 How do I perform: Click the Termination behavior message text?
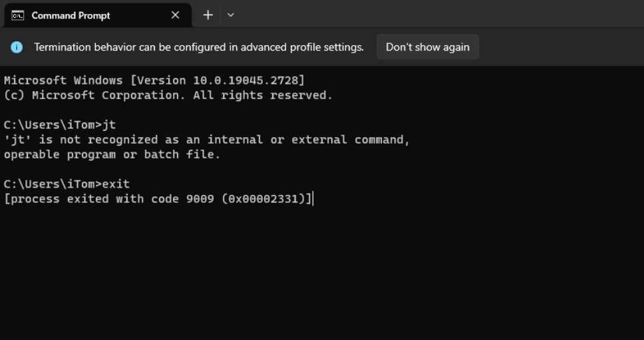[199, 47]
